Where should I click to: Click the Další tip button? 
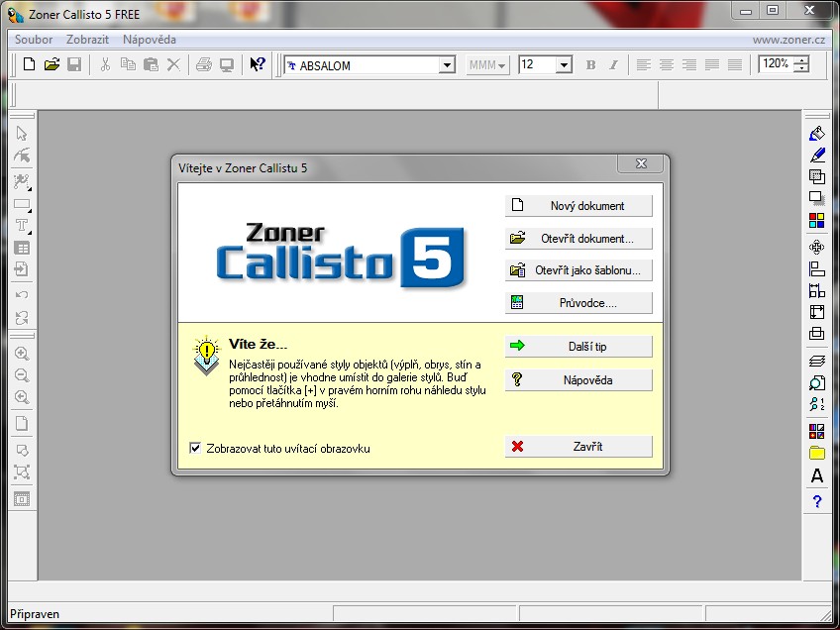tap(578, 346)
